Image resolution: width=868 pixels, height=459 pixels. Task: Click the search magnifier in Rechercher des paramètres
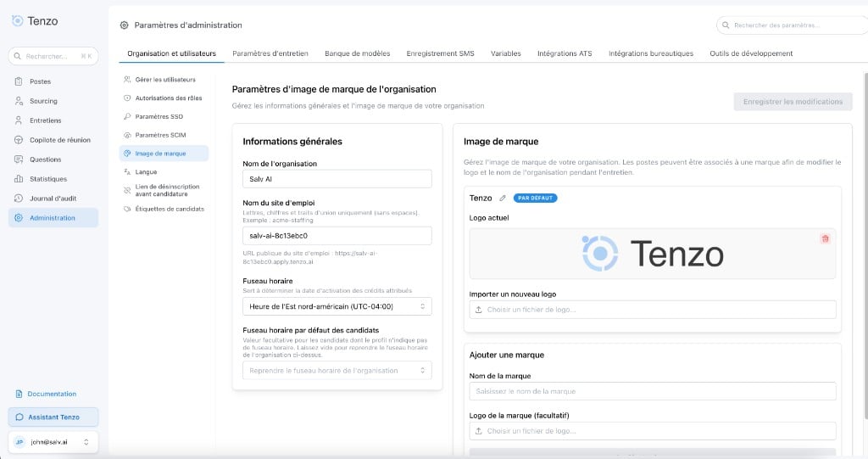point(726,25)
